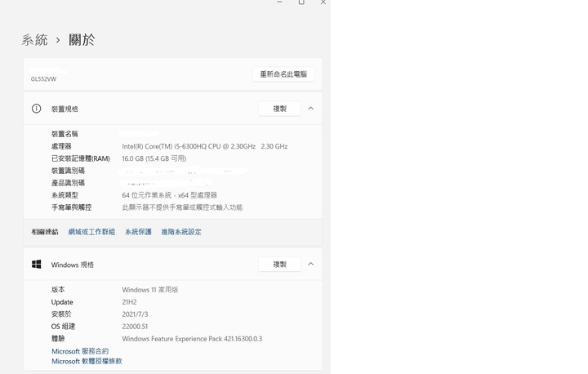Select the i5-6300HQ processor value

click(205, 146)
